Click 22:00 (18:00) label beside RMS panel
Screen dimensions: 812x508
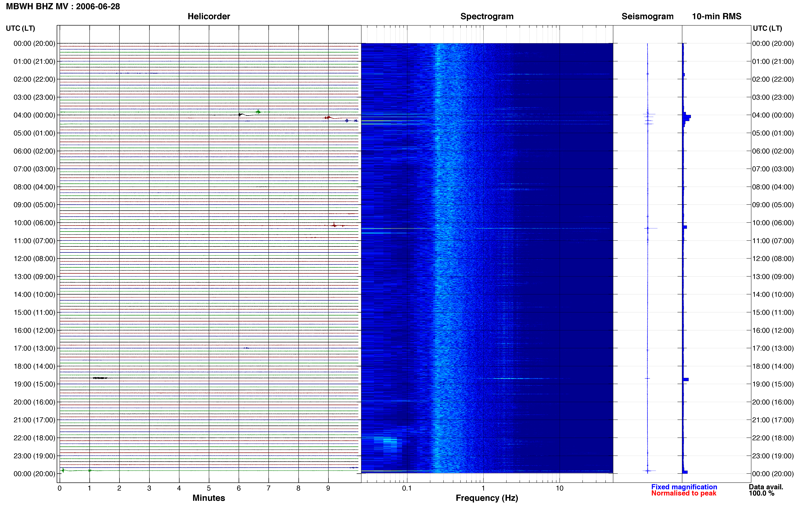point(773,438)
